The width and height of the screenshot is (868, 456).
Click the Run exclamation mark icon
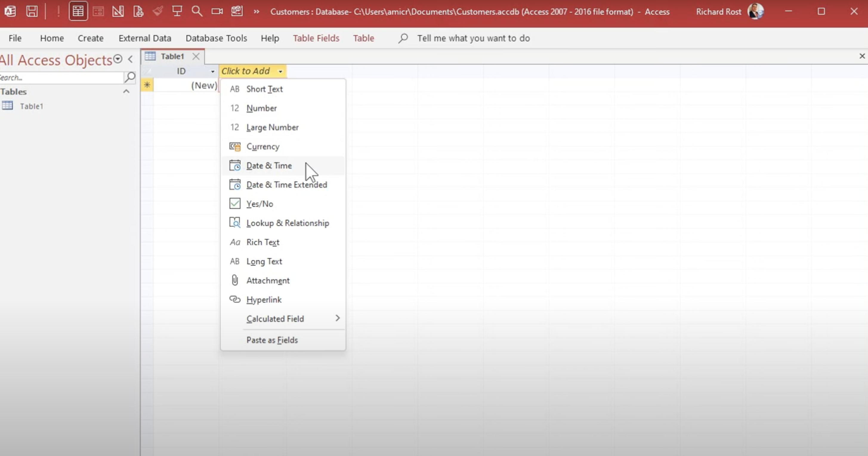click(58, 11)
